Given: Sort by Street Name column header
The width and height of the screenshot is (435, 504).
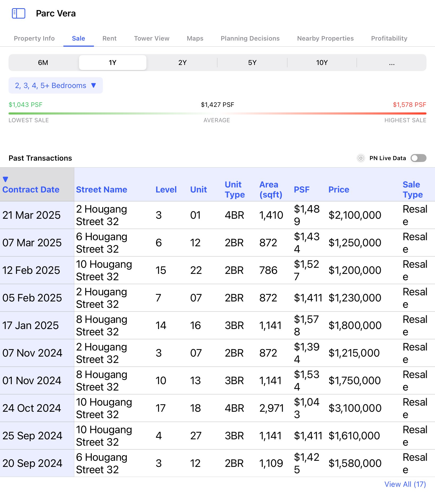Looking at the screenshot, I should [102, 190].
